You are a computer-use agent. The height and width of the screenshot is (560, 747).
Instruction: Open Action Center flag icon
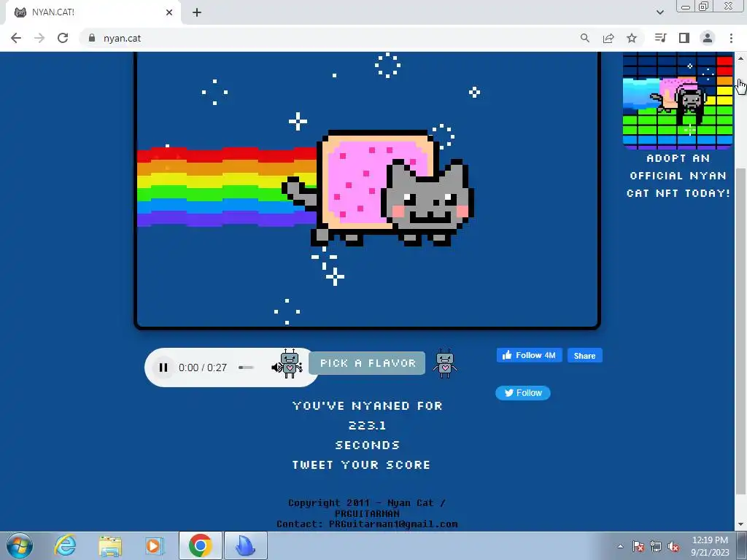[x=638, y=546]
